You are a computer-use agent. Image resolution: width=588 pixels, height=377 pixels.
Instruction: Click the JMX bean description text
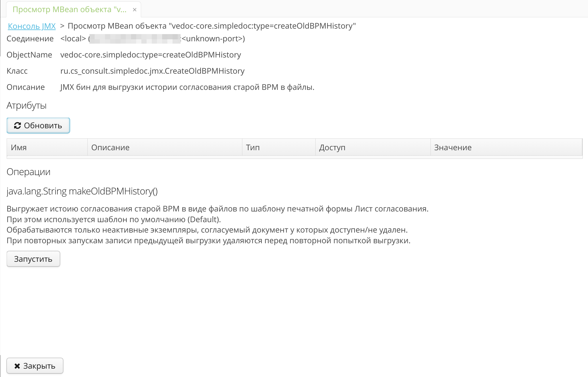187,87
